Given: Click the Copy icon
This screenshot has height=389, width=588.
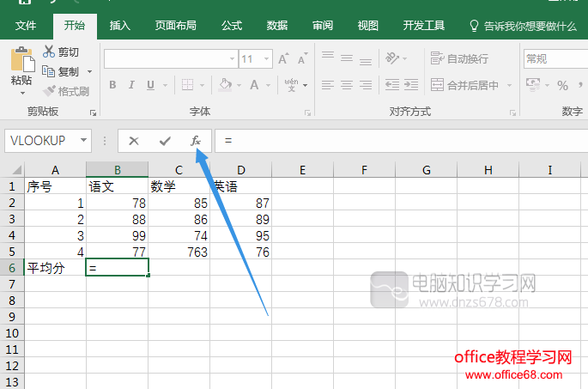Looking at the screenshot, I should [48, 71].
